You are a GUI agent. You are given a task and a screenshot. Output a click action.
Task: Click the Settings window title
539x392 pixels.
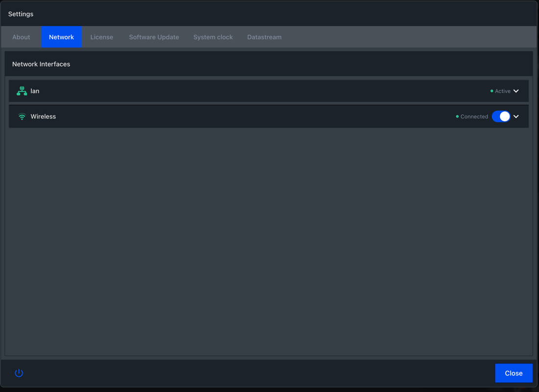click(21, 14)
